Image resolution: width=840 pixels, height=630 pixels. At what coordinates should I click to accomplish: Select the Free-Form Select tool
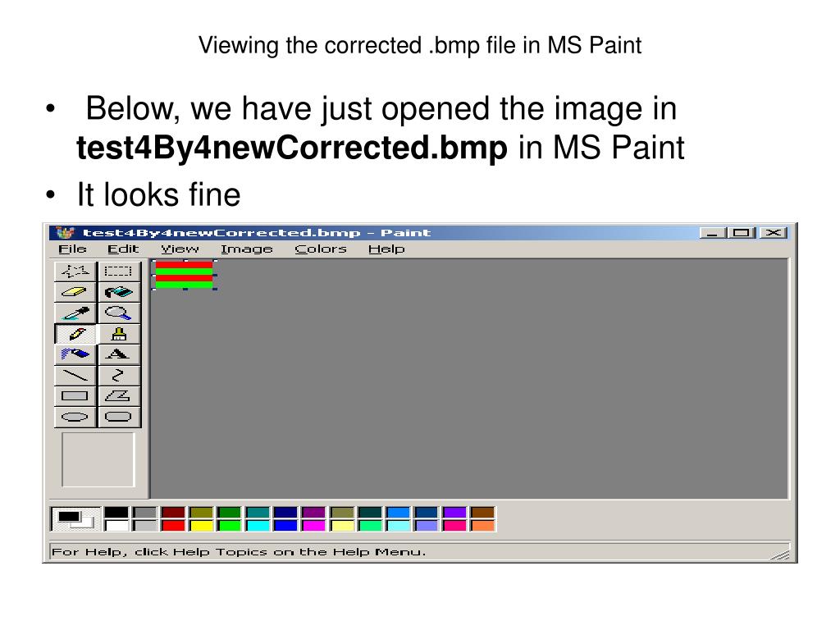coord(75,271)
